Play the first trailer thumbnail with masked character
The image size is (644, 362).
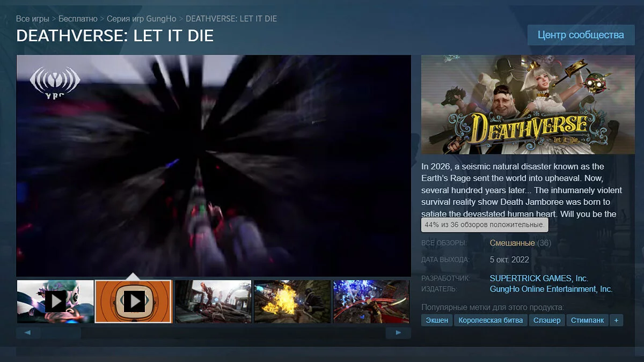point(55,301)
